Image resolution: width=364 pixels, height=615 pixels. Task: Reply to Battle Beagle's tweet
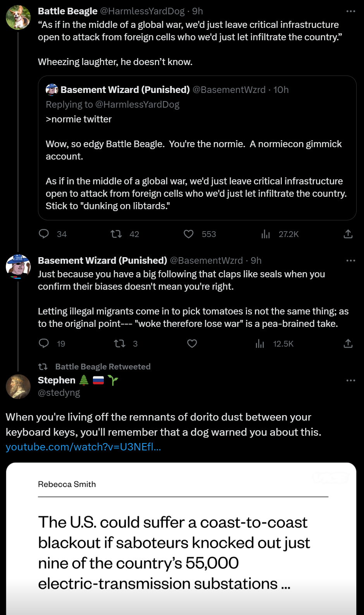click(44, 234)
